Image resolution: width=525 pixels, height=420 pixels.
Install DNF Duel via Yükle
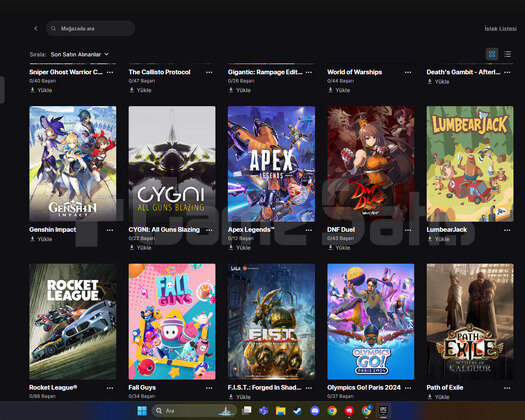(339, 248)
